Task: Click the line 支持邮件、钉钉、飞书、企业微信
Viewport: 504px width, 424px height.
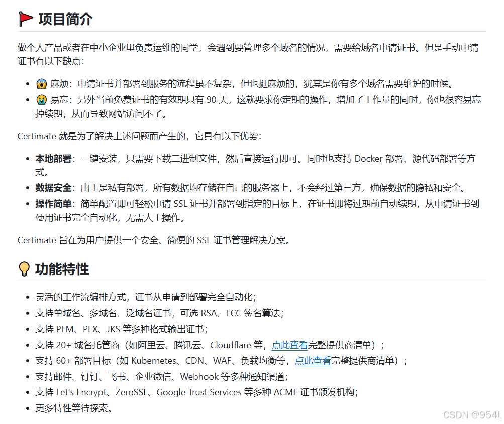Action: pos(162,376)
